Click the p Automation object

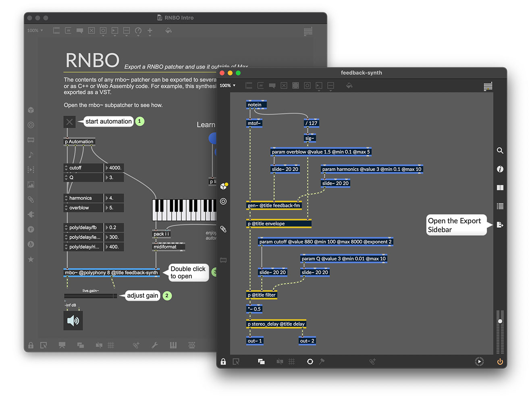(79, 141)
